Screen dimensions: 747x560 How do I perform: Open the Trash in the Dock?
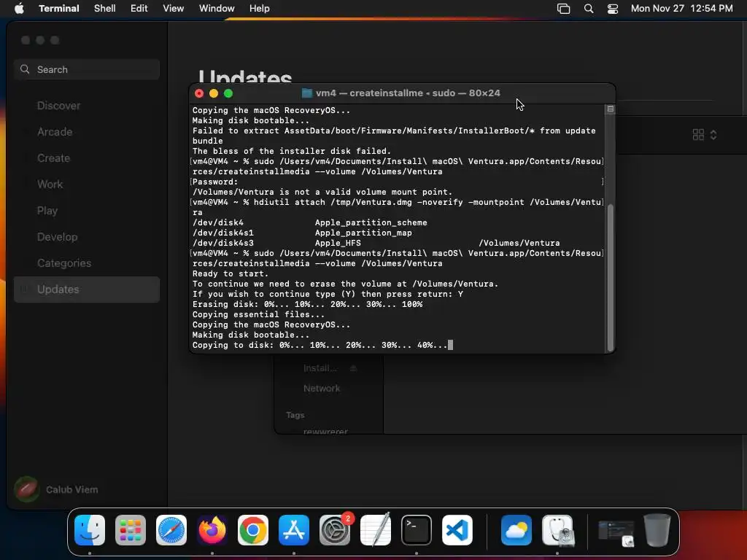(x=657, y=530)
